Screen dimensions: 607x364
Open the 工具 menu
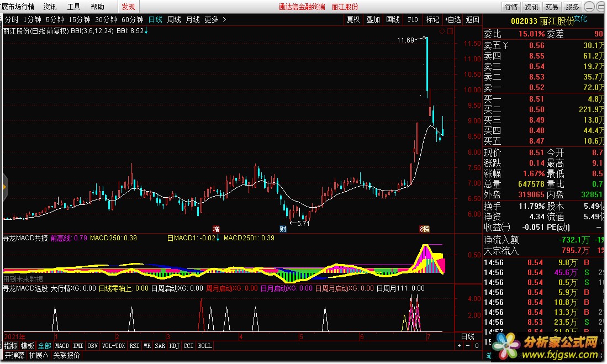[73, 7]
